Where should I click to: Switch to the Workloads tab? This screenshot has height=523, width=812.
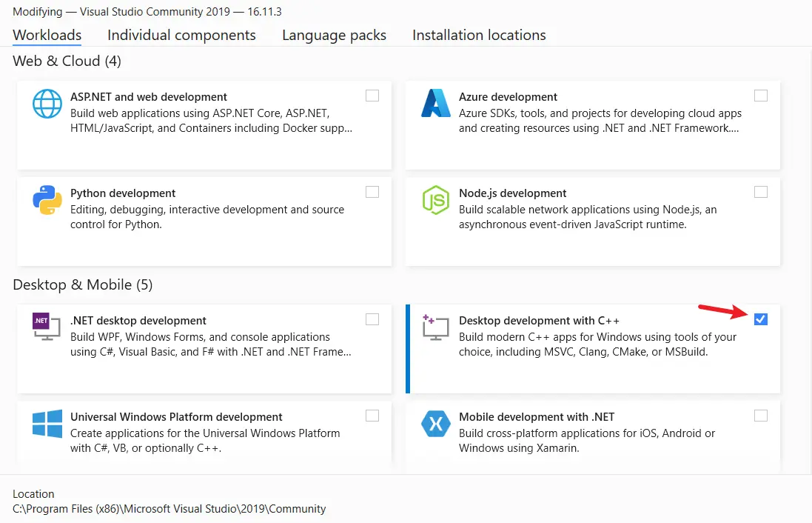coord(47,36)
